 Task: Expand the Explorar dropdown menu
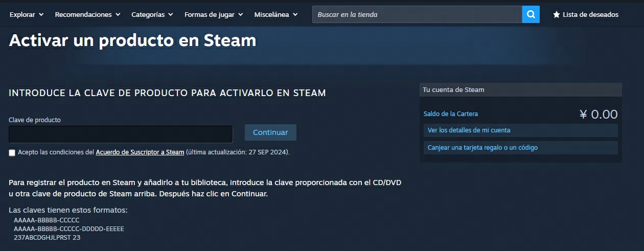point(27,14)
